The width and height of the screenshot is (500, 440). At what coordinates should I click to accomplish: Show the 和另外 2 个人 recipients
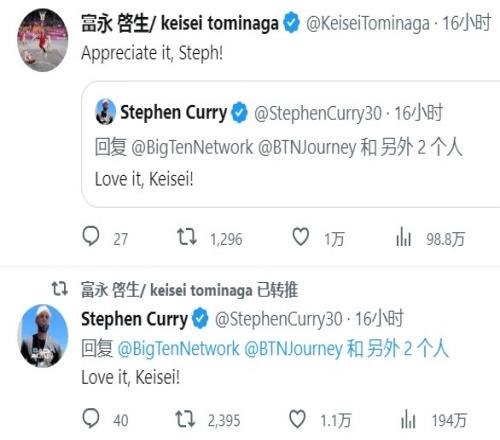tap(398, 349)
